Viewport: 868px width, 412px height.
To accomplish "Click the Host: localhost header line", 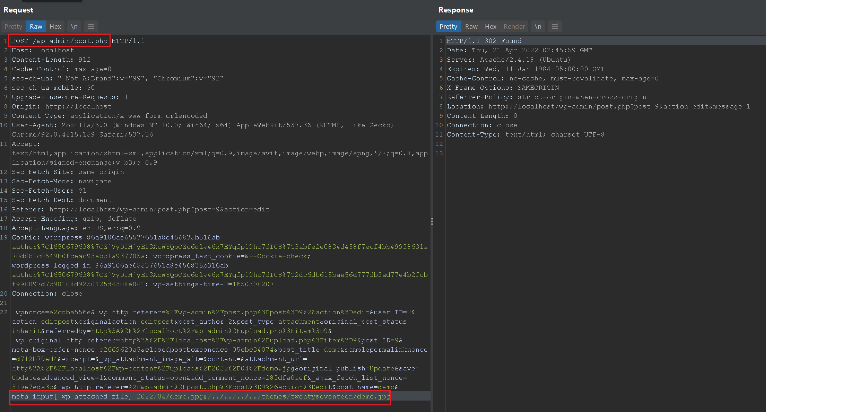I will [43, 50].
